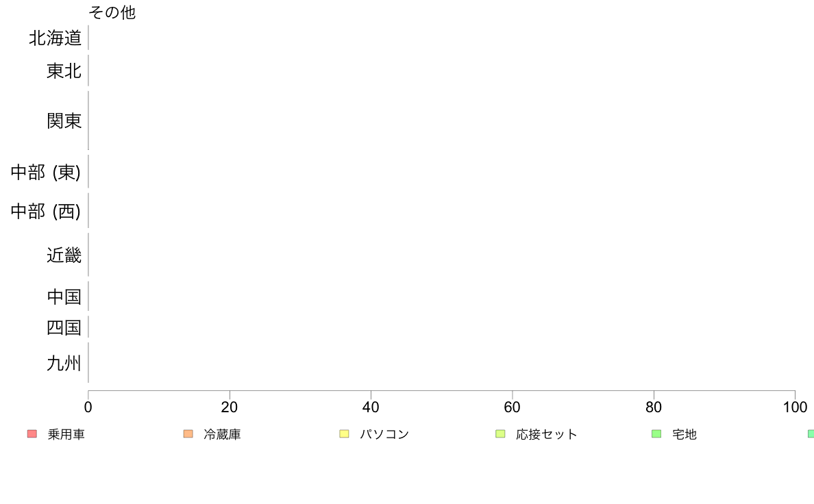
Task: Click the 中部 (東) row label
Action: 46,173
